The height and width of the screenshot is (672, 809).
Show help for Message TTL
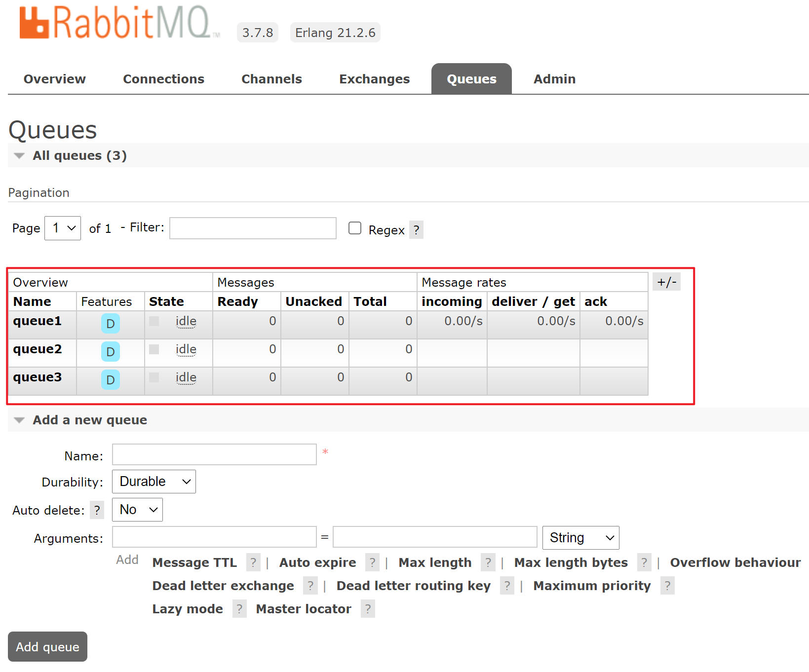253,562
